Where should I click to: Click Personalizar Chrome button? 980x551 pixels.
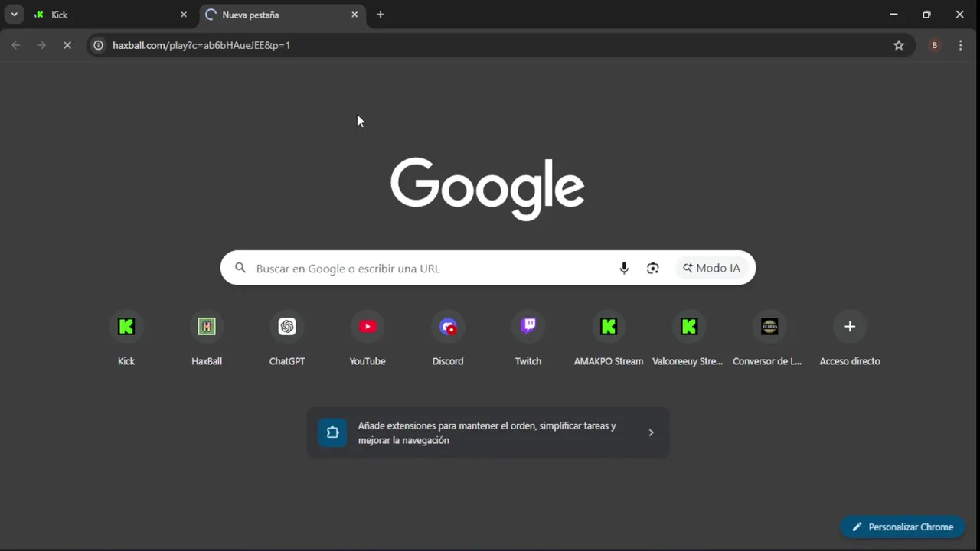tap(903, 527)
